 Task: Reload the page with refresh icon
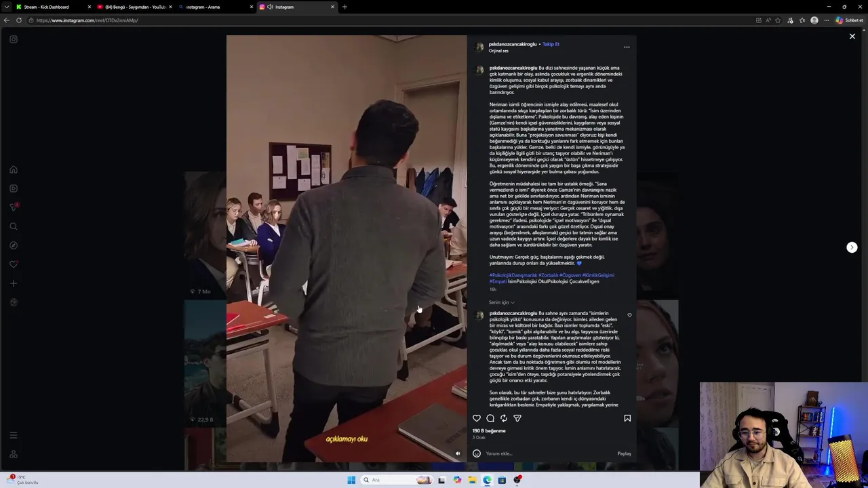(19, 20)
